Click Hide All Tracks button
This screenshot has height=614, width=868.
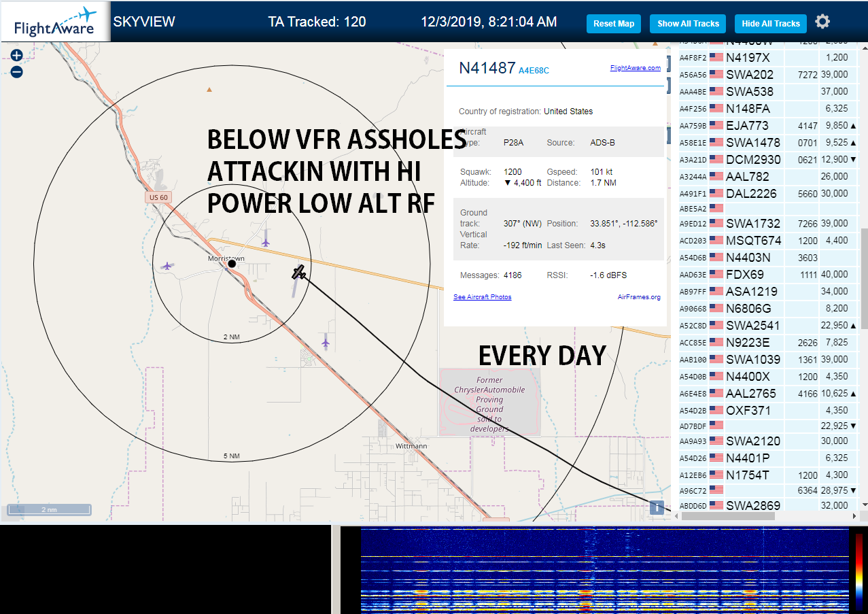pyautogui.click(x=771, y=23)
